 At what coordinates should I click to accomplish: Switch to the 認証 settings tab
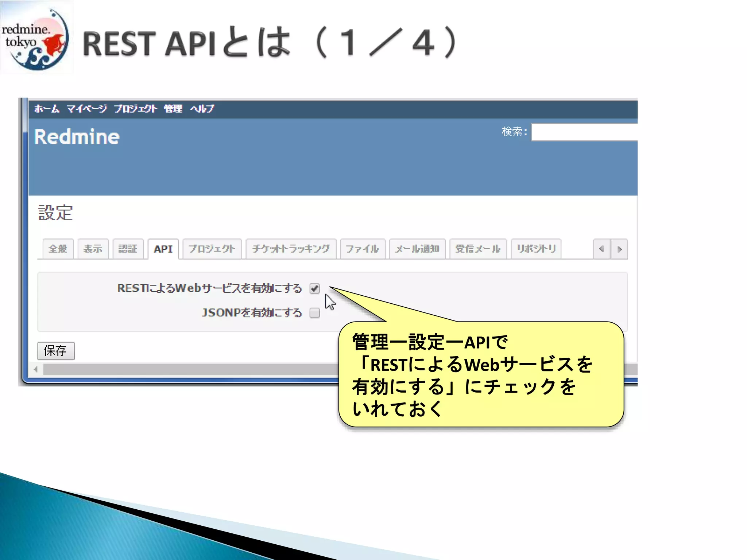[x=128, y=249]
